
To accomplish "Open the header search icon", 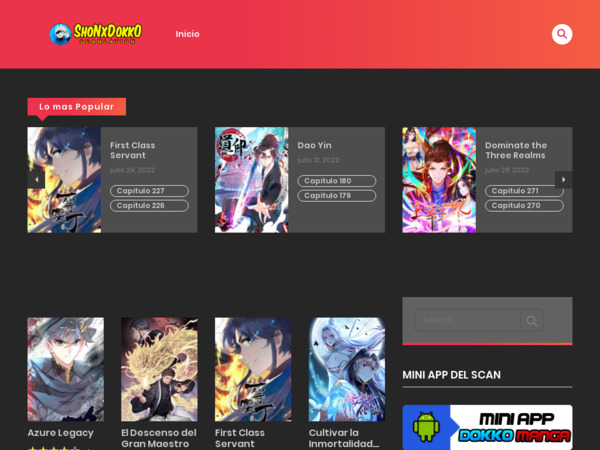I will click(x=562, y=34).
